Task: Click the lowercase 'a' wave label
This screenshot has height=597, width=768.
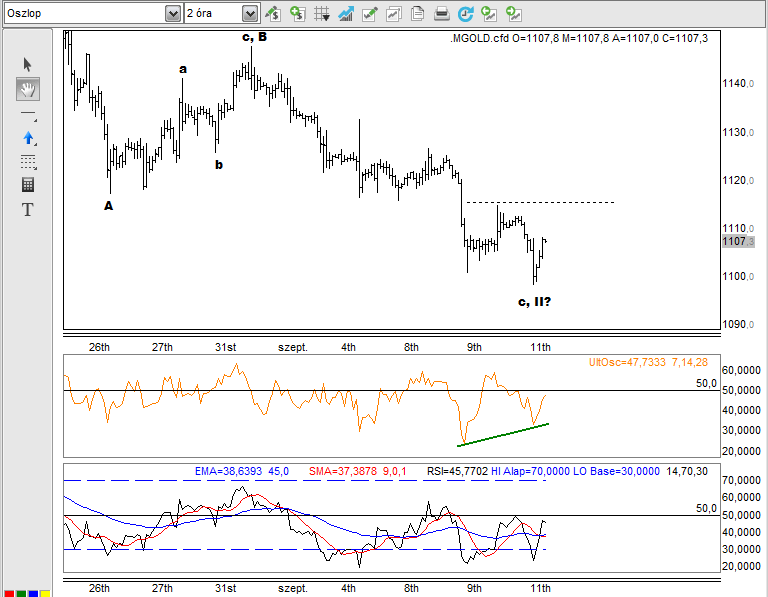Action: tap(183, 69)
